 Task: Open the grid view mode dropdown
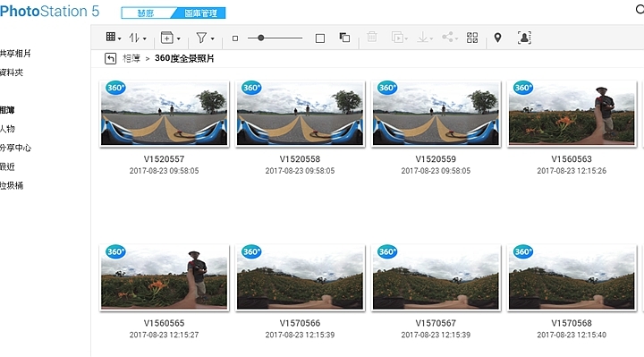coord(114,38)
